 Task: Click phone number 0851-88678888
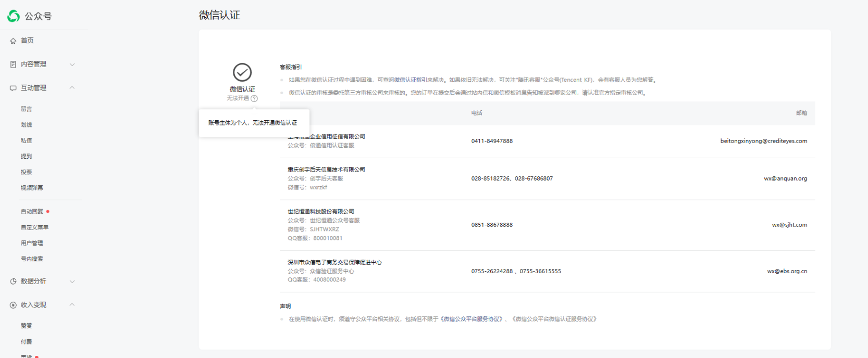[492, 225]
